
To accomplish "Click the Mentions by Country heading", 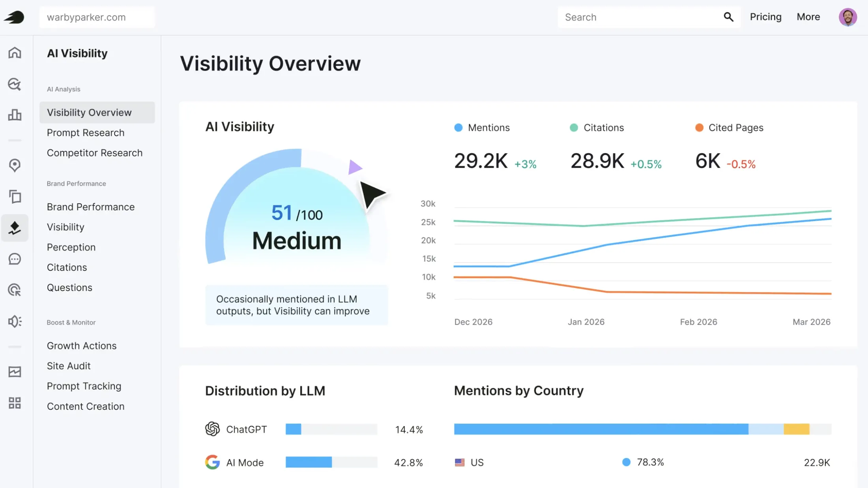I will point(518,390).
